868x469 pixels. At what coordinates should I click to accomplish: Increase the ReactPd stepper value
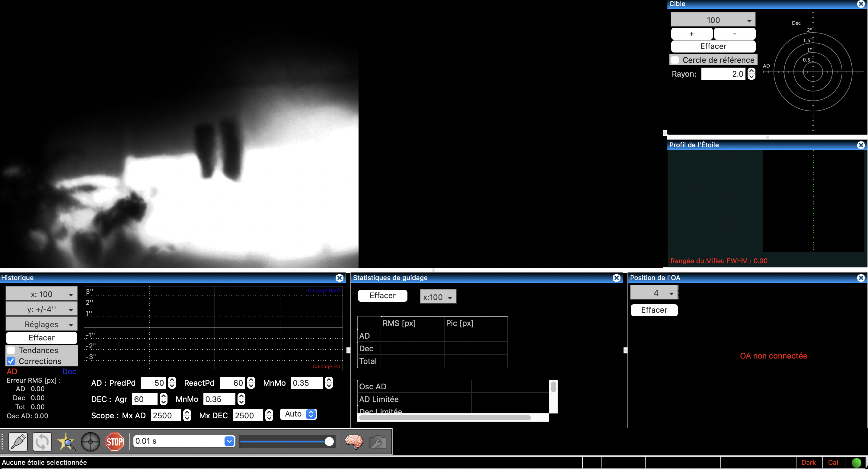[251, 380]
